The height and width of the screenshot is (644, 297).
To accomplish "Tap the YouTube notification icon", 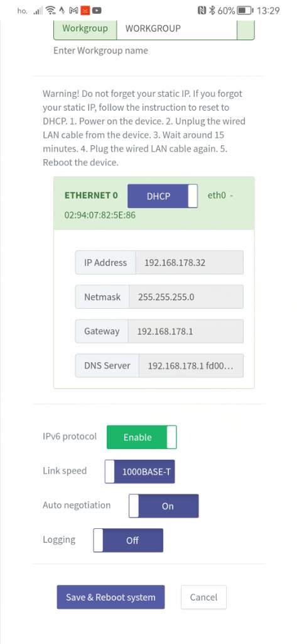I will click(97, 11).
